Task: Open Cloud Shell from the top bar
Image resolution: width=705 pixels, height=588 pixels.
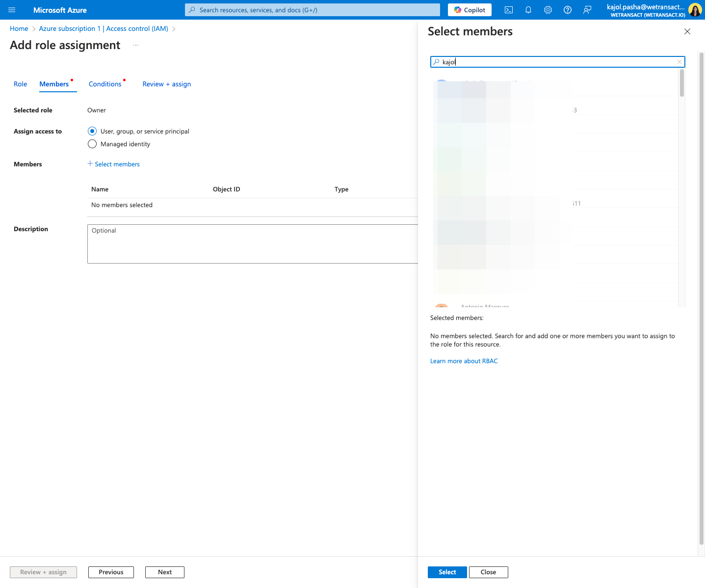Action: [509, 10]
